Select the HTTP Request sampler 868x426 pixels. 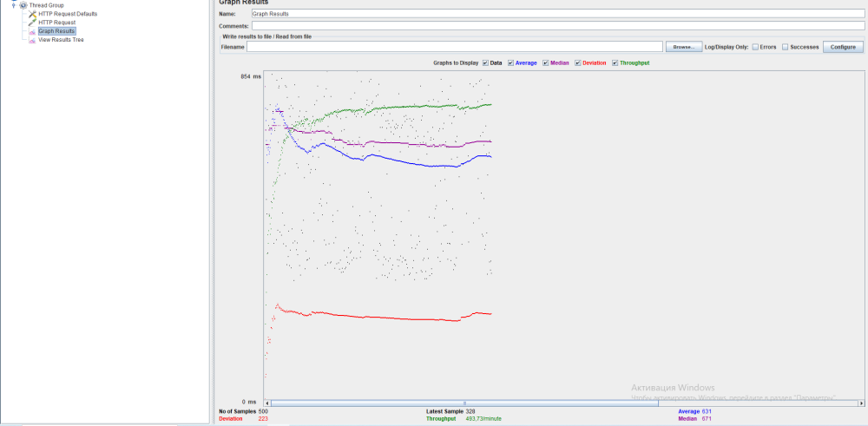[57, 23]
